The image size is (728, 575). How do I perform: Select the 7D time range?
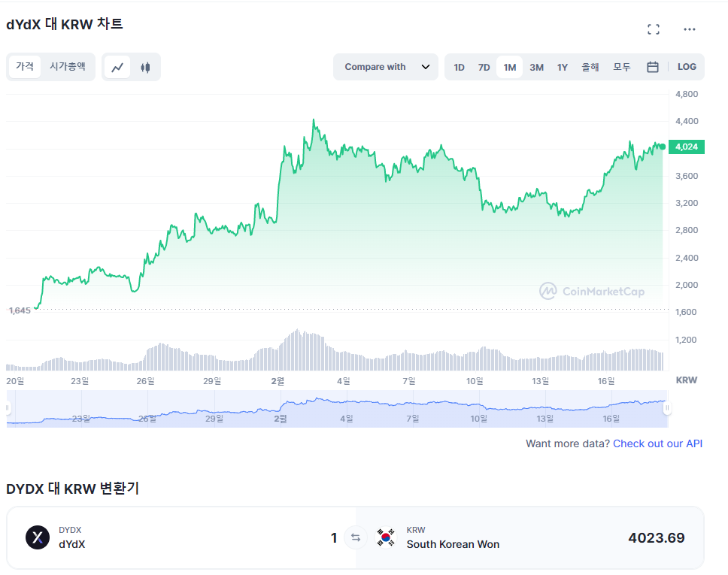[484, 68]
